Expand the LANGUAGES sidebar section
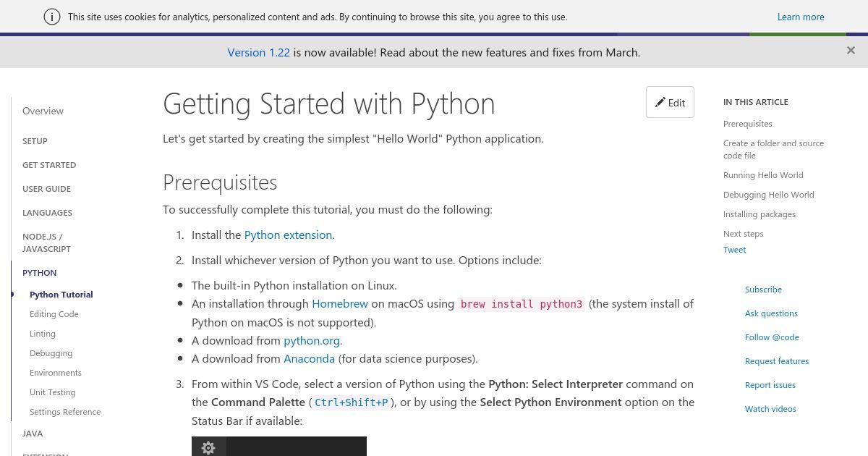Viewport: 868px width, 456px height. click(47, 213)
